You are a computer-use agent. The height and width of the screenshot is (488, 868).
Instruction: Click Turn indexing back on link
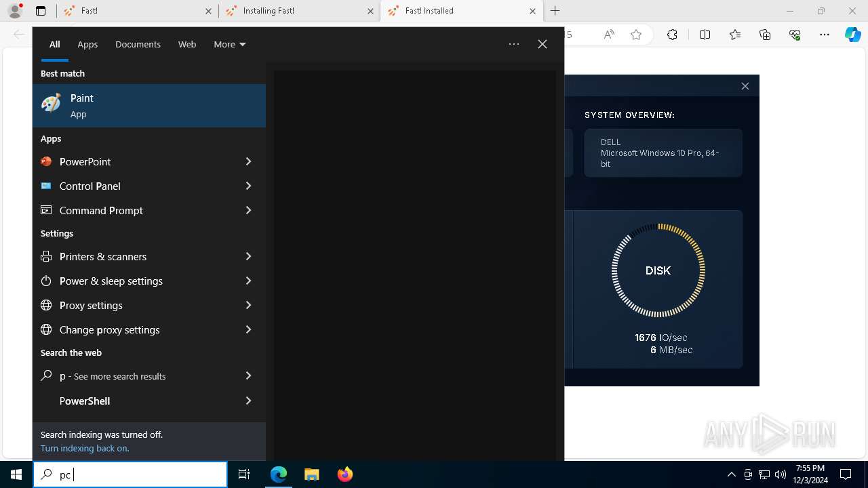(x=85, y=448)
